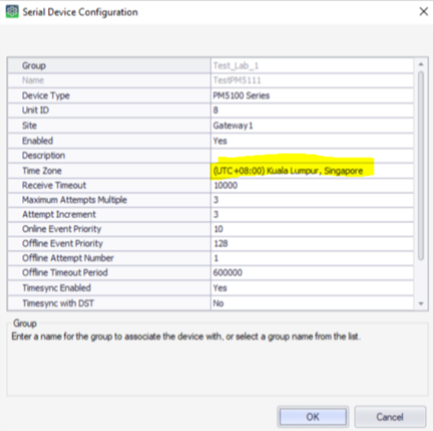This screenshot has height=431, width=433.
Task: Select the Online Event Priority label
Action: pyautogui.click(x=62, y=229)
